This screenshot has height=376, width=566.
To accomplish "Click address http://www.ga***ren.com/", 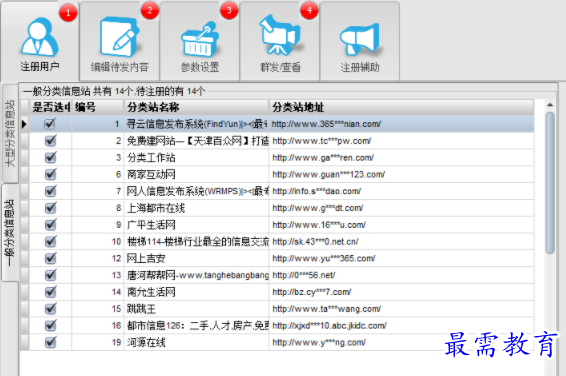I will coord(323,158).
